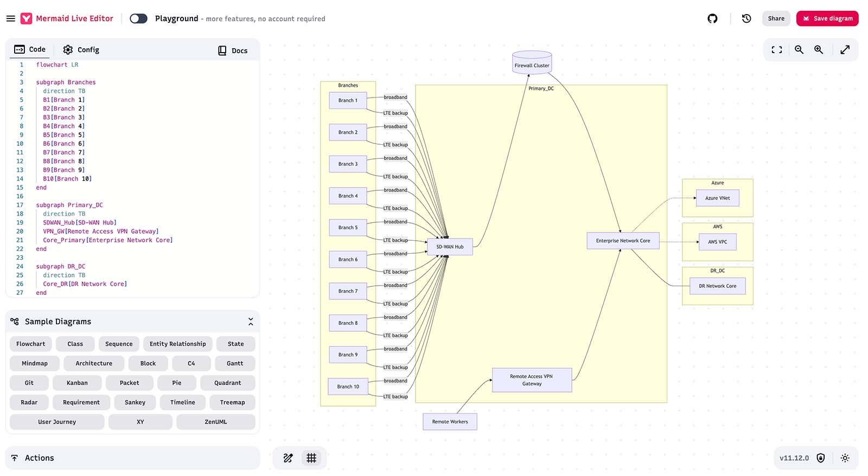The width and height of the screenshot is (868, 476).
Task: Collapse the Sample Diagrams panel
Action: coord(251,321)
